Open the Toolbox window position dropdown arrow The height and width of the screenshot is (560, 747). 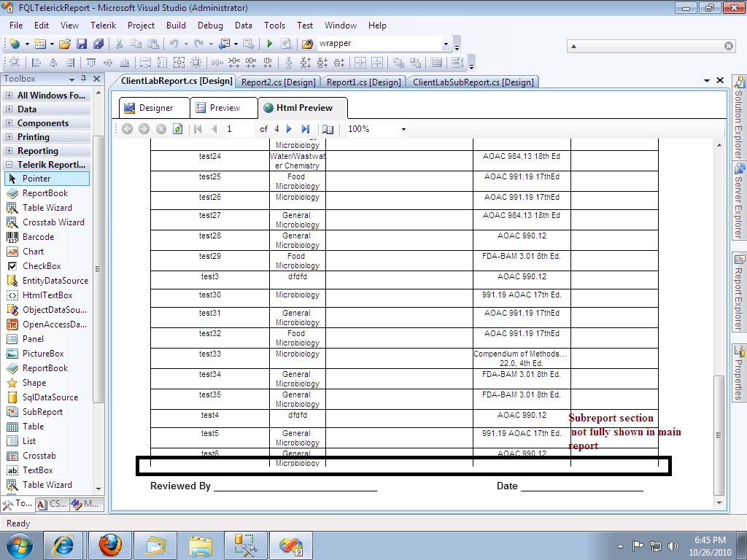pos(72,79)
